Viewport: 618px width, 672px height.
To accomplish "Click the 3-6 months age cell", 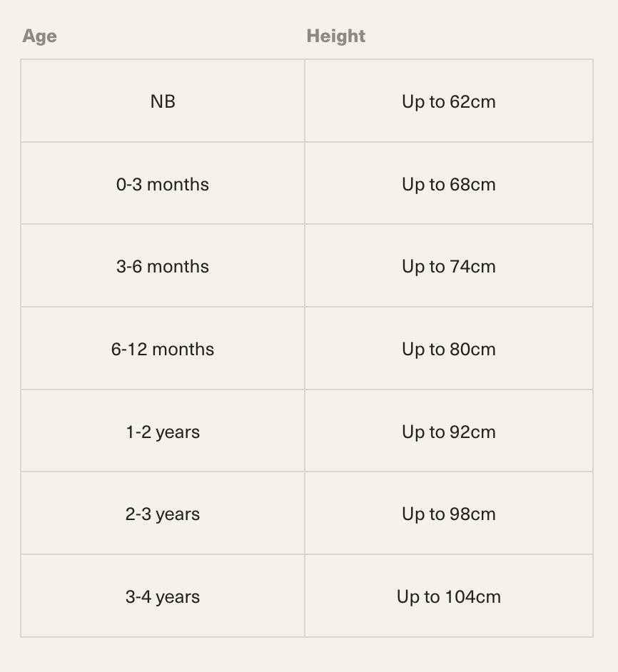I will (x=163, y=266).
